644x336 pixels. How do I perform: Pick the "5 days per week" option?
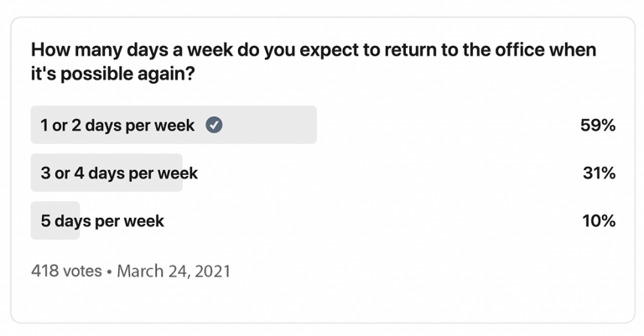pos(102,221)
